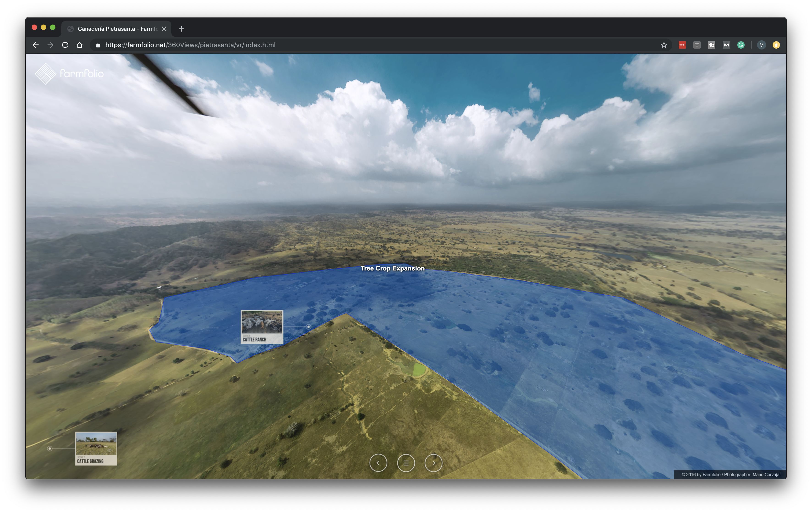Go to the previous scene arrow

point(378,463)
